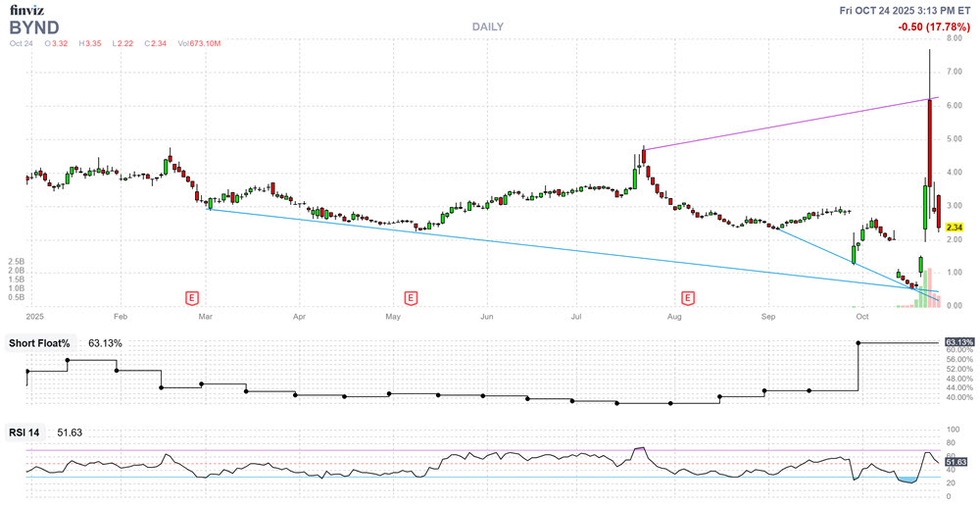Click the 2025 label on the time axis
The image size is (980, 508).
[33, 317]
